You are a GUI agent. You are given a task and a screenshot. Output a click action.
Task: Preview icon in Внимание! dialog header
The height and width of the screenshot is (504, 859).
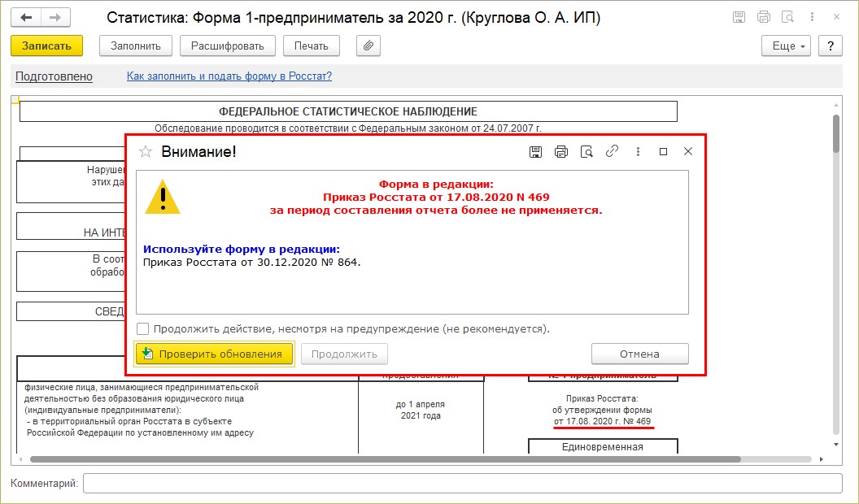click(586, 151)
